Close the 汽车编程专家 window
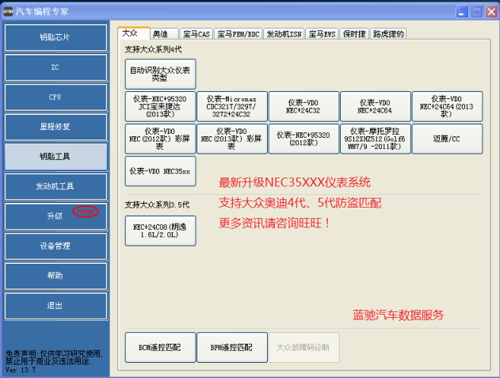This screenshot has width=500, height=378. coord(491,12)
